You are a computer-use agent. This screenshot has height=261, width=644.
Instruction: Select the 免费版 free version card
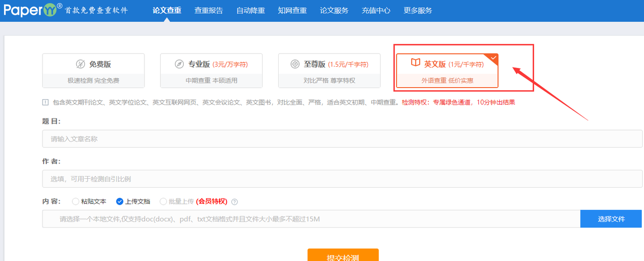click(x=93, y=70)
